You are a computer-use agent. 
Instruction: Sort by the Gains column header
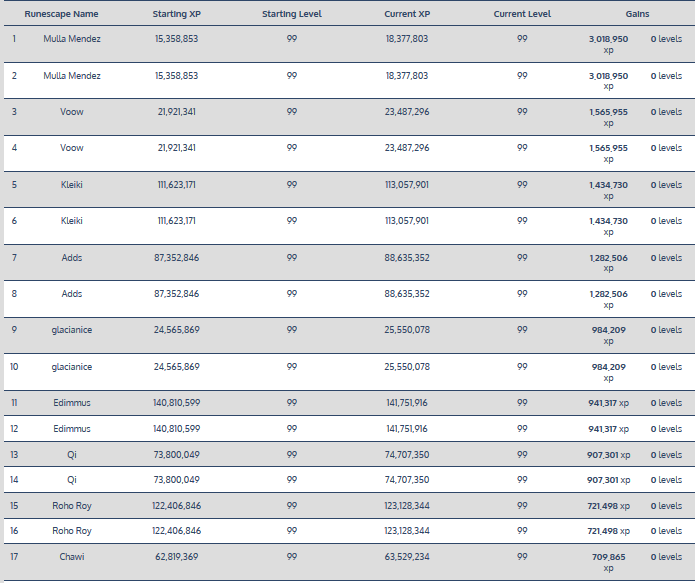point(637,15)
